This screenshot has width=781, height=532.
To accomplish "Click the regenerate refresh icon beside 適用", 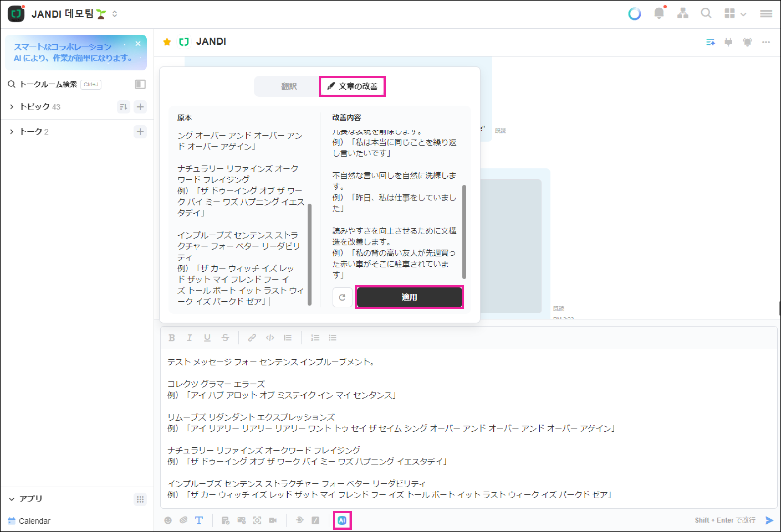I will tap(342, 297).
